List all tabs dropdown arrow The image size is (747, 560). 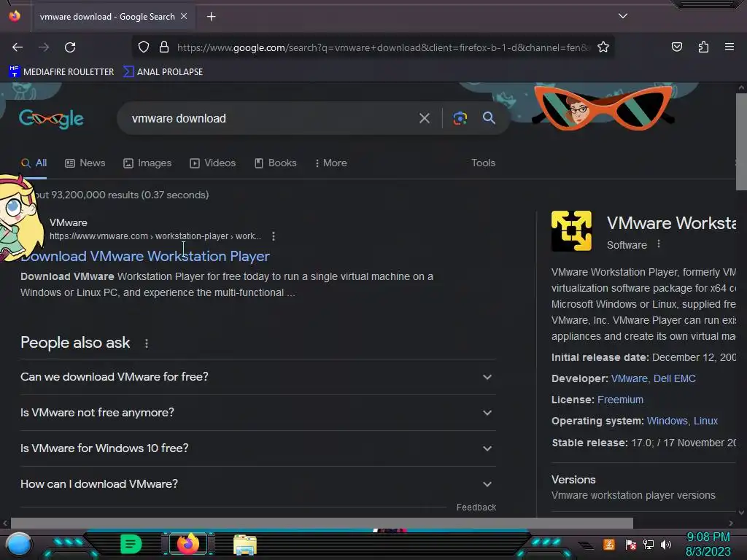coord(623,16)
